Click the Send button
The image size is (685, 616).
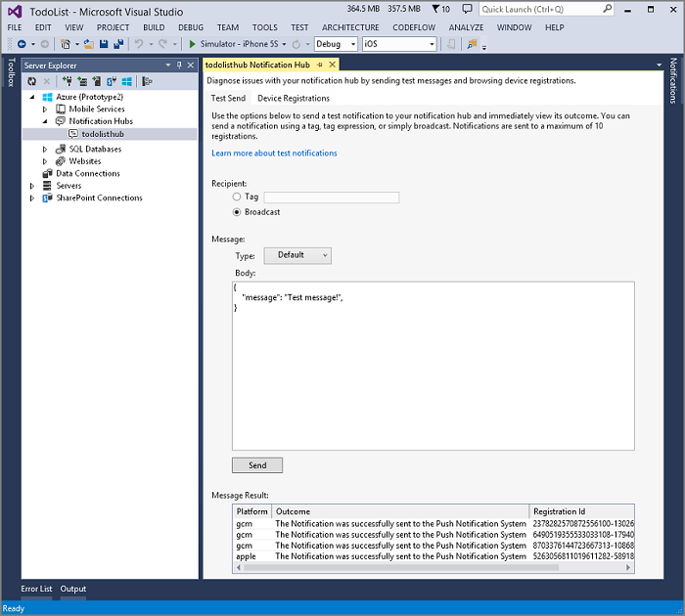[x=257, y=465]
